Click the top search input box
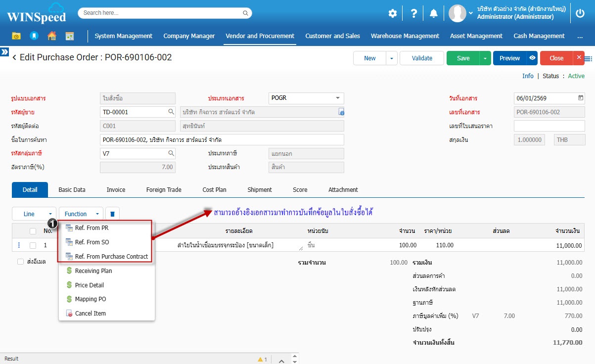595x364 pixels. click(x=165, y=13)
